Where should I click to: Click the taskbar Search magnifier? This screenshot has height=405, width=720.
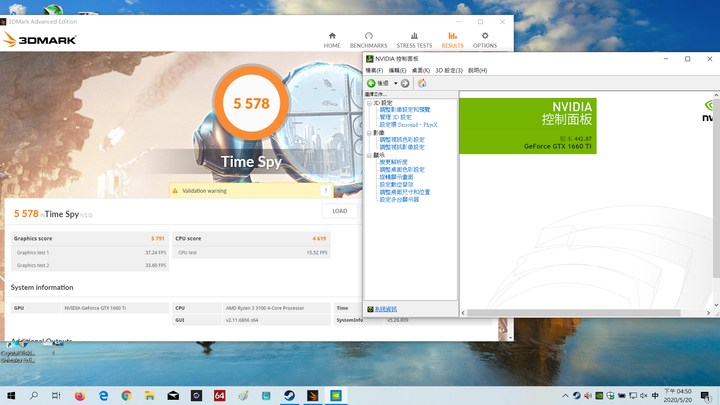click(34, 395)
